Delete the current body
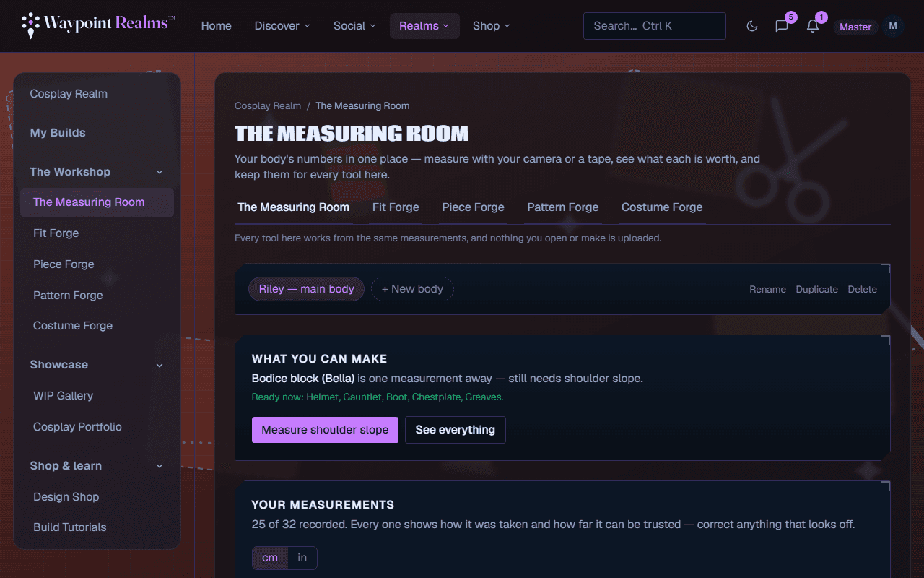 pyautogui.click(x=863, y=289)
